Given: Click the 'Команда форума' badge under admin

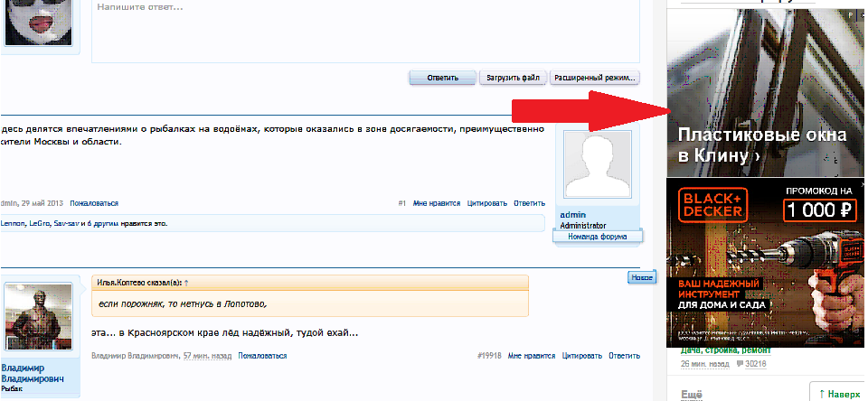Looking at the screenshot, I should [596, 236].
